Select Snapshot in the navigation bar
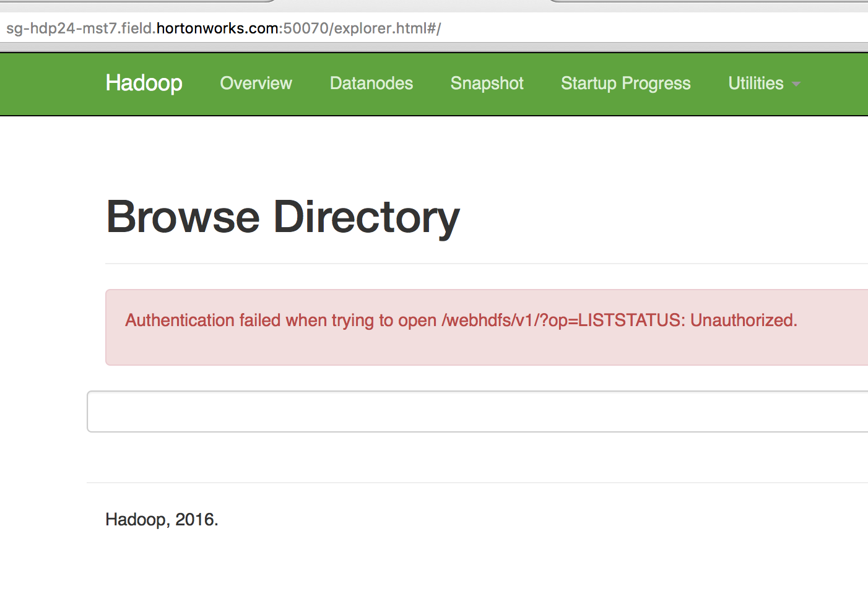 [x=487, y=83]
